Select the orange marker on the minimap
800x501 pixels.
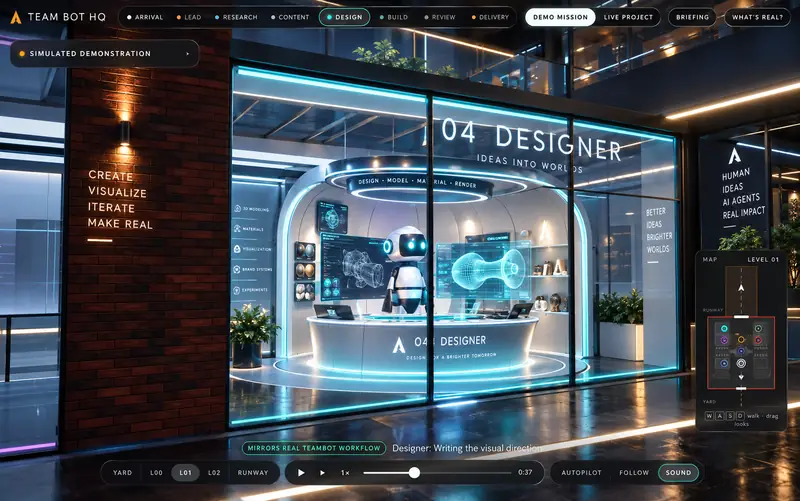point(741,340)
